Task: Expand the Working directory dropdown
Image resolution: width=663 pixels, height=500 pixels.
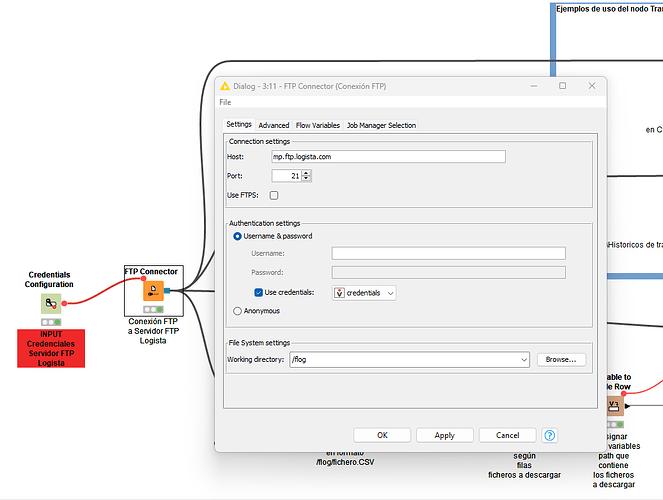Action: click(524, 360)
